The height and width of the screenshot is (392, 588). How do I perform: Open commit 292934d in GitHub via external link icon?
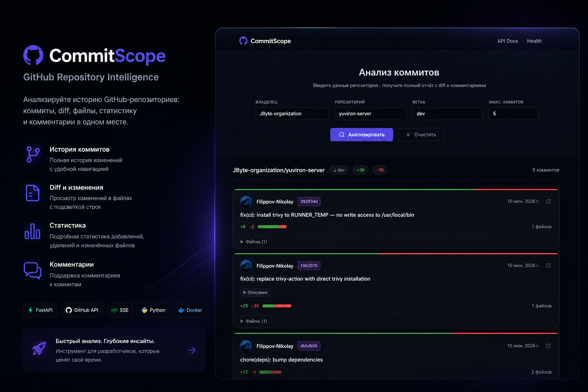pos(549,201)
